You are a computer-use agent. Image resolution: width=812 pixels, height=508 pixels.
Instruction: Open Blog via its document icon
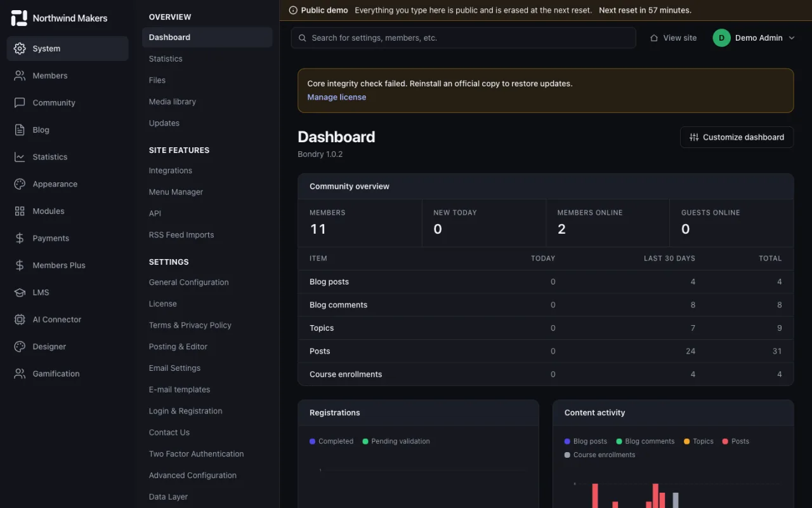[x=20, y=130]
